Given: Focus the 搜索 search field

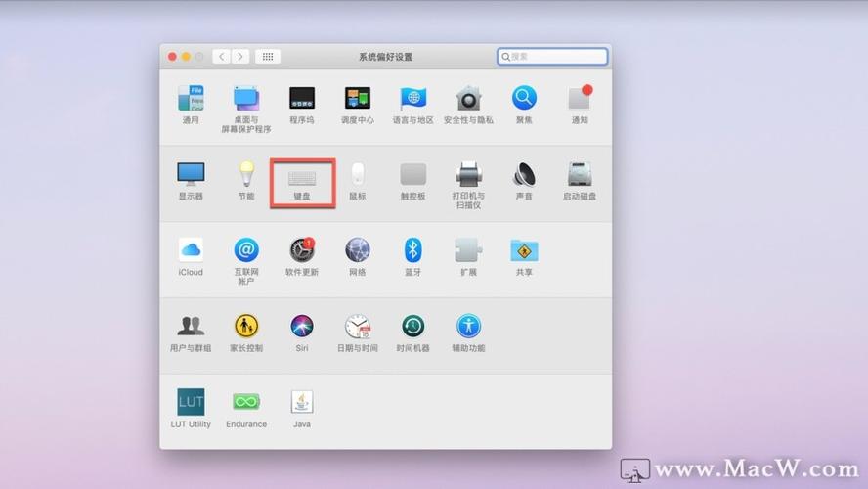Looking at the screenshot, I should [x=552, y=57].
